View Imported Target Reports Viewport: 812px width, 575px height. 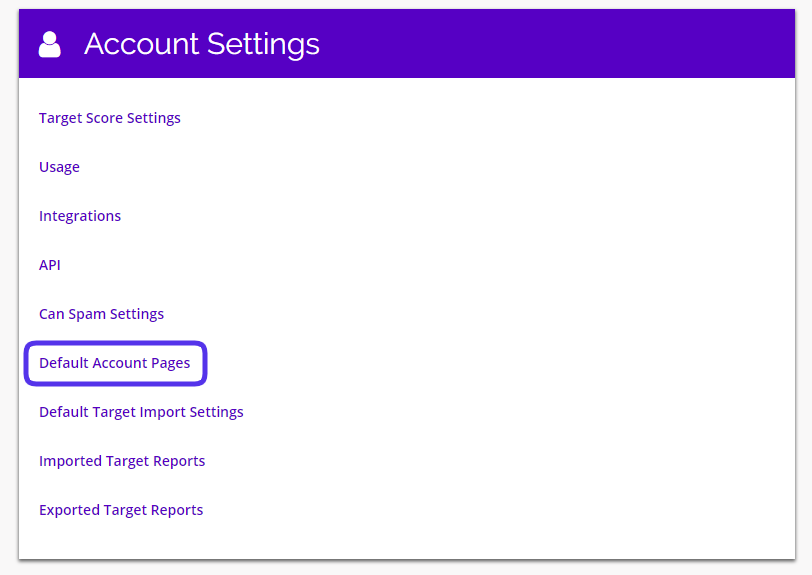click(122, 461)
